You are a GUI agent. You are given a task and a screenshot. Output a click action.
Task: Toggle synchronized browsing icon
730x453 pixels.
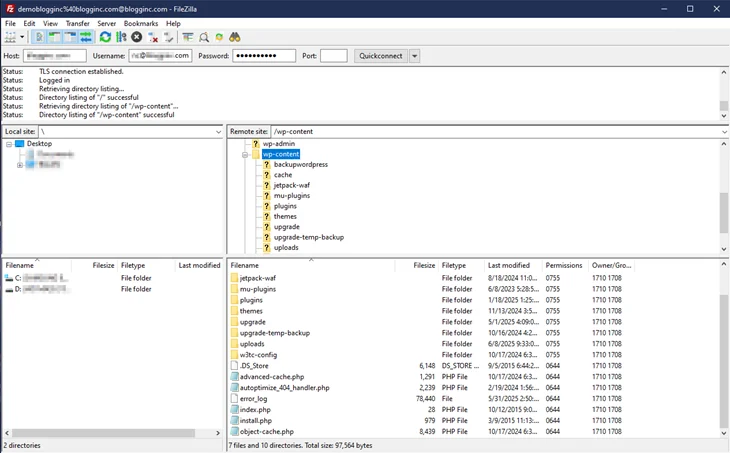pyautogui.click(x=219, y=37)
